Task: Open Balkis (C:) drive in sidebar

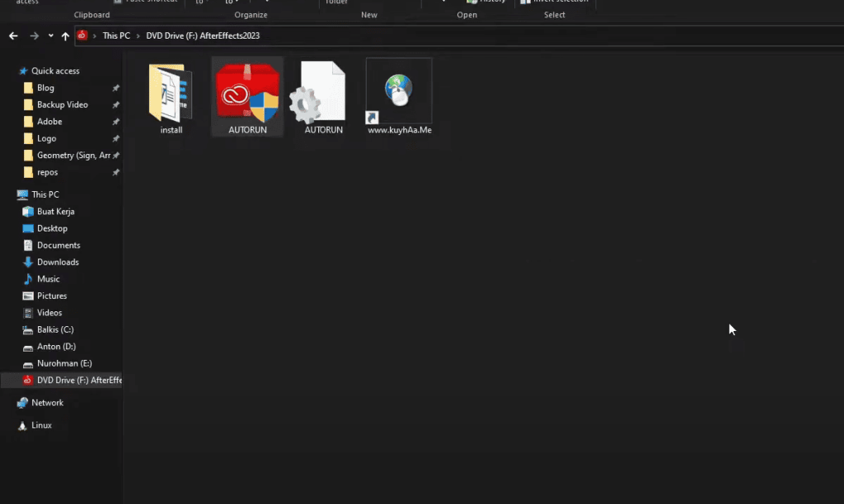Action: (55, 329)
